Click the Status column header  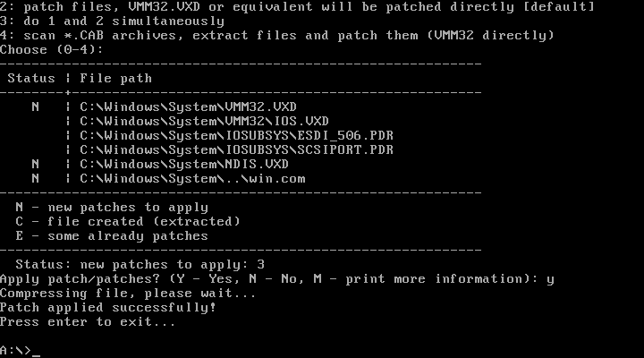coord(31,78)
